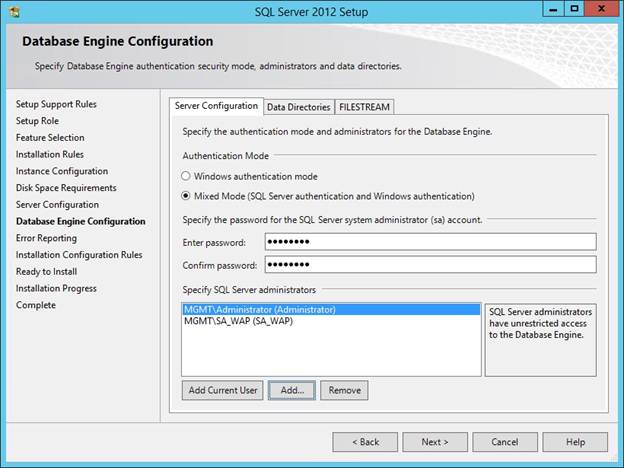
Task: Click Instance Configuration step
Action: (x=62, y=171)
